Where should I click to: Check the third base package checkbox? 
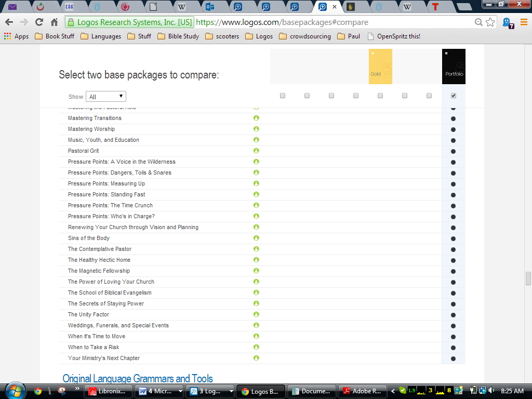(331, 96)
